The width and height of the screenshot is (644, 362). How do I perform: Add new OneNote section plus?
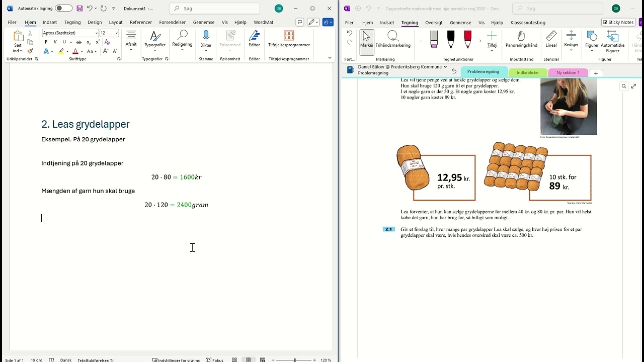596,73
